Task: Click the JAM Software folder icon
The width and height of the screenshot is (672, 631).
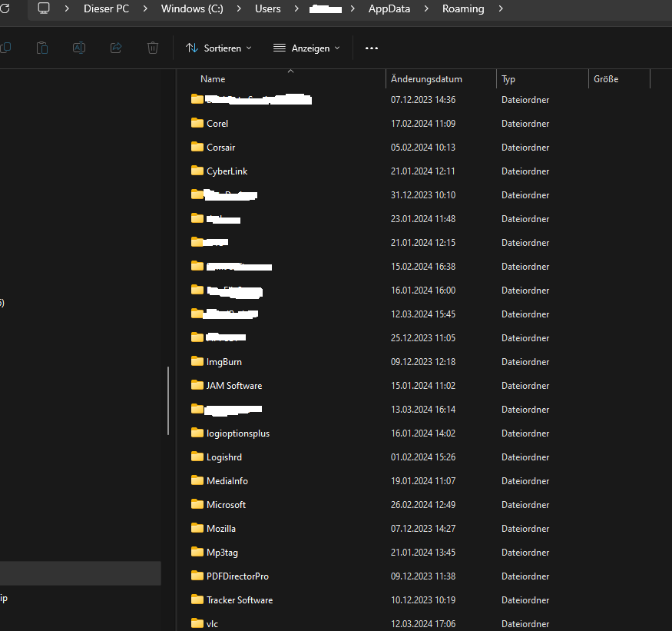Action: (x=197, y=385)
